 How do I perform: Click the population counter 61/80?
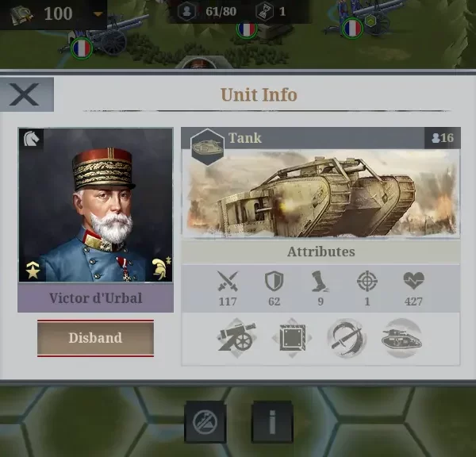(221, 12)
